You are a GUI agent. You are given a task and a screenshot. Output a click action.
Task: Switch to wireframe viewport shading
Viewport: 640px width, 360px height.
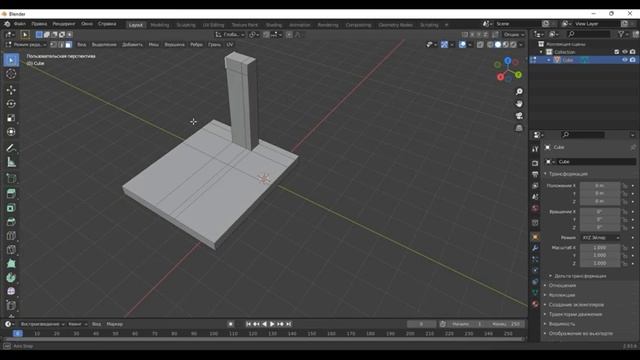click(x=490, y=44)
